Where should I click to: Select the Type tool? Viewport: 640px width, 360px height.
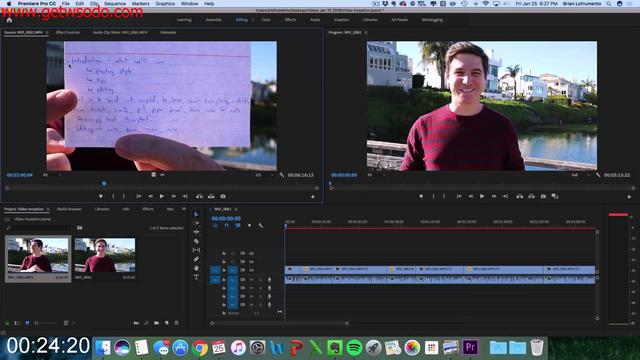(x=196, y=277)
